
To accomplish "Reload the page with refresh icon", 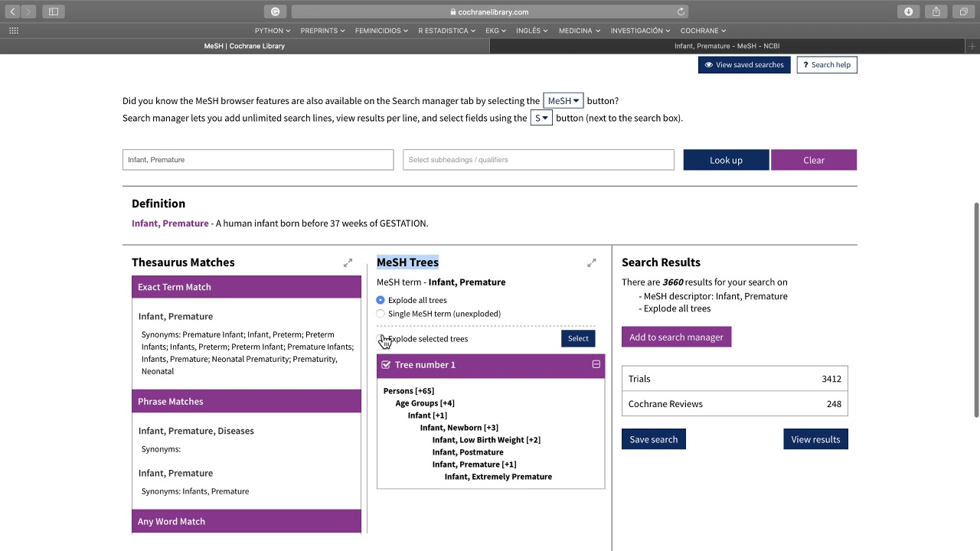I will (681, 11).
